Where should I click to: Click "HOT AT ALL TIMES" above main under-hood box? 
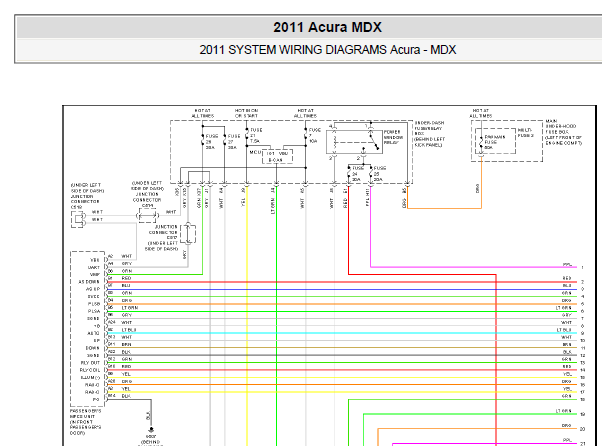click(481, 113)
